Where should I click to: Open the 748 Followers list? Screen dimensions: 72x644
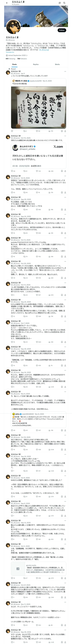[x=22, y=59]
